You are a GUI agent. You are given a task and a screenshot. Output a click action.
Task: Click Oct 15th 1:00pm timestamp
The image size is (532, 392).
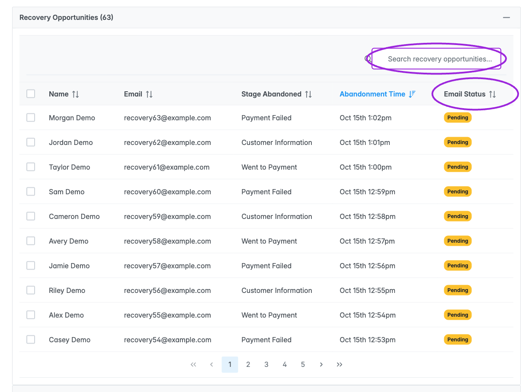click(366, 167)
